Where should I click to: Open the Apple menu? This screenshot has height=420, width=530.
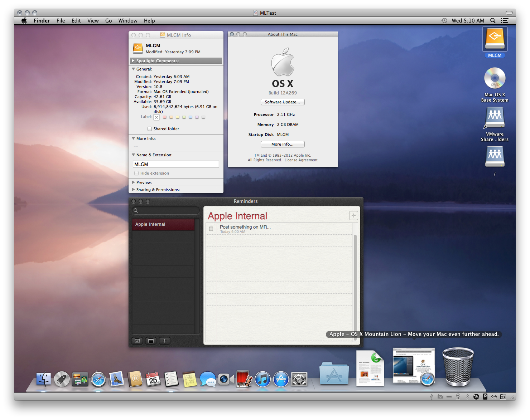point(24,20)
